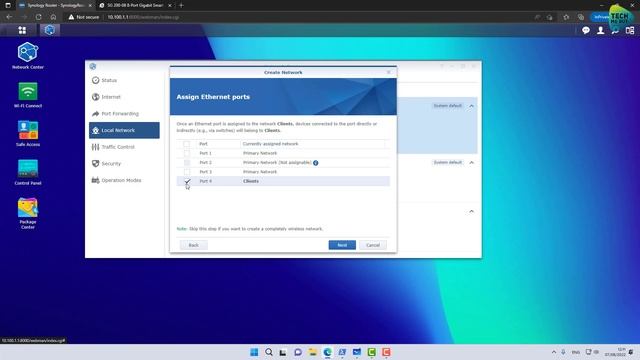This screenshot has height=360, width=640.
Task: Open Port Forwarding in sidebar
Action: click(124, 113)
